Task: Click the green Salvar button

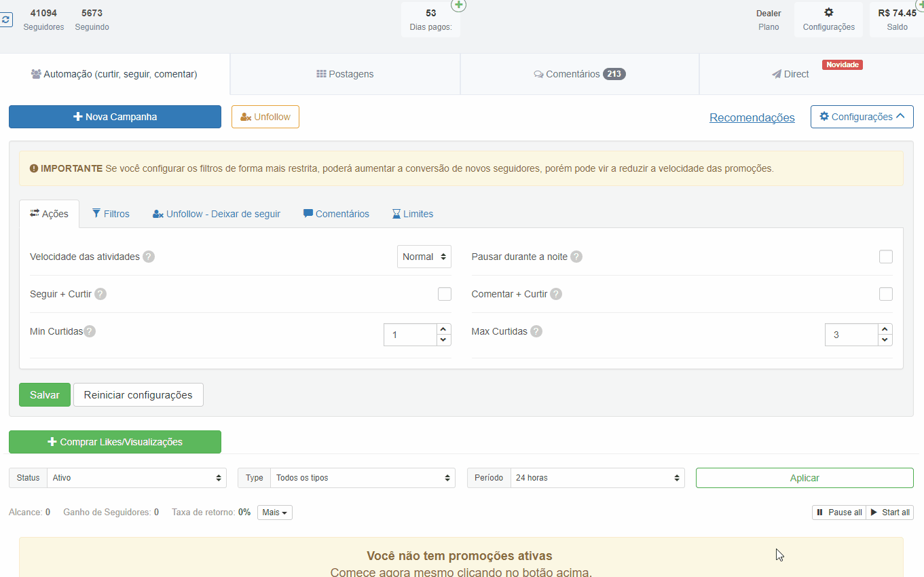Action: point(45,395)
